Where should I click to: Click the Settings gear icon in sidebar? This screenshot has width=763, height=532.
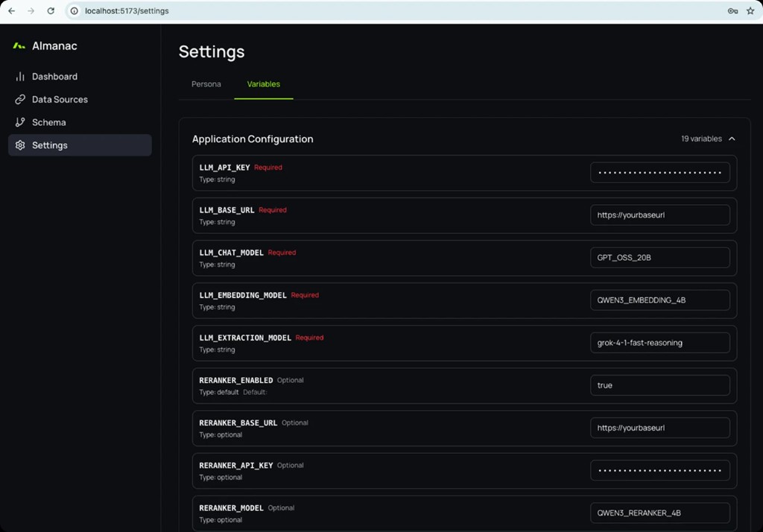pyautogui.click(x=20, y=145)
